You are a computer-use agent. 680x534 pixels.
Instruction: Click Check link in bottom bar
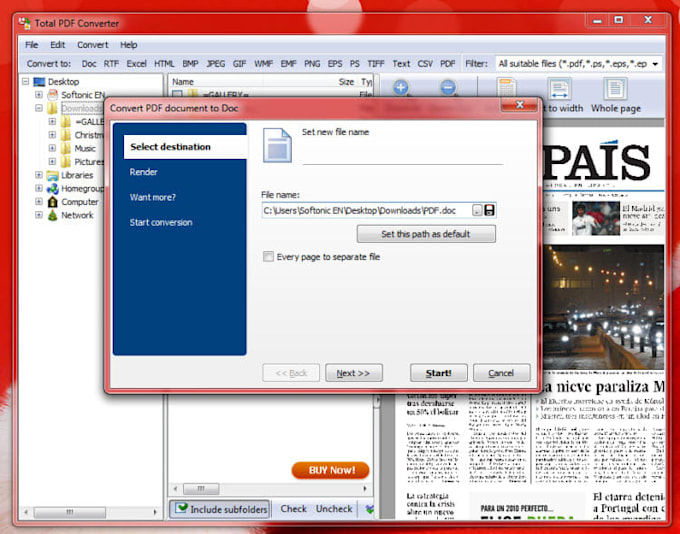click(x=294, y=509)
